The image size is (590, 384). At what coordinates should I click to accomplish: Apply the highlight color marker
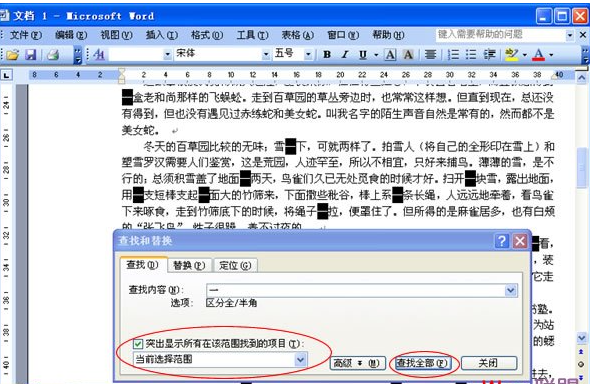(512, 55)
